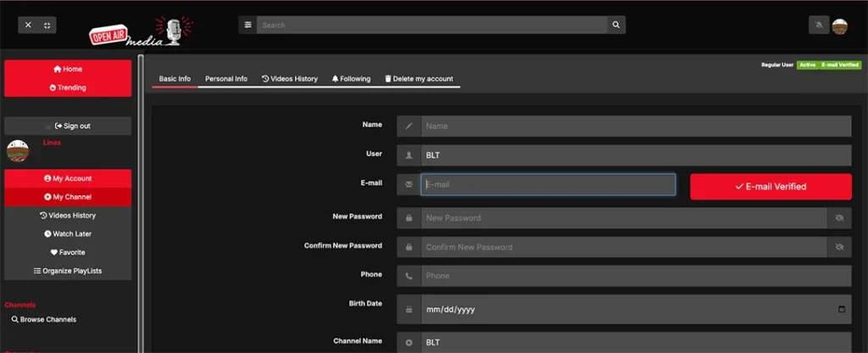Close the sidebar with X icon
Screen dimensions: 868x353
(x=28, y=25)
